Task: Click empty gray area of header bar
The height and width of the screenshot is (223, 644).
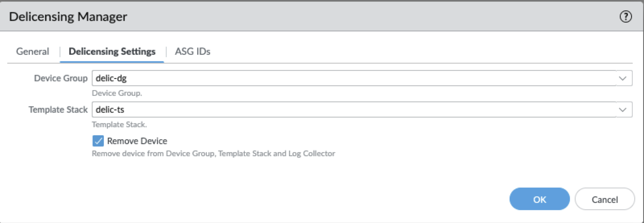Action: coord(362,17)
